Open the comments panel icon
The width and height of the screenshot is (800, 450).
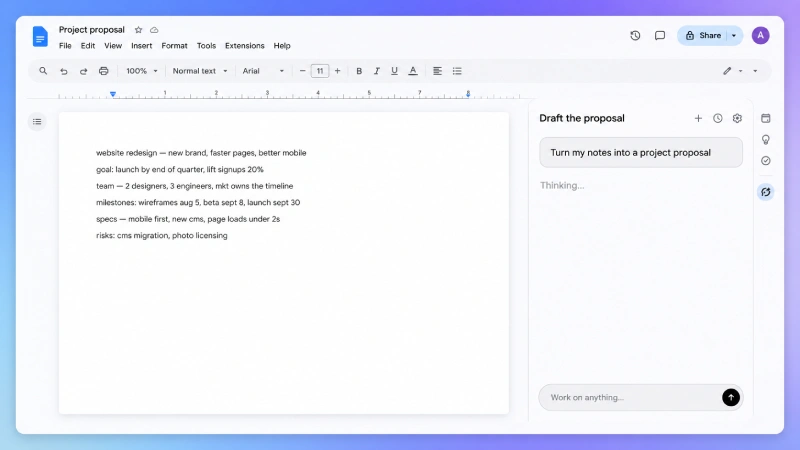[x=660, y=36]
